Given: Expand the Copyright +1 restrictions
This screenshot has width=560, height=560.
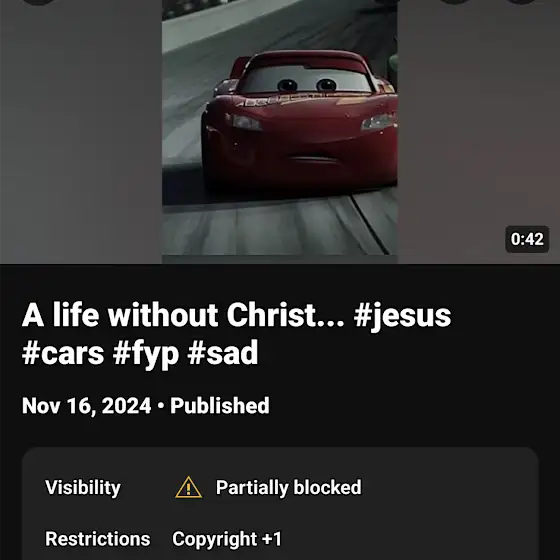Looking at the screenshot, I should point(227,539).
